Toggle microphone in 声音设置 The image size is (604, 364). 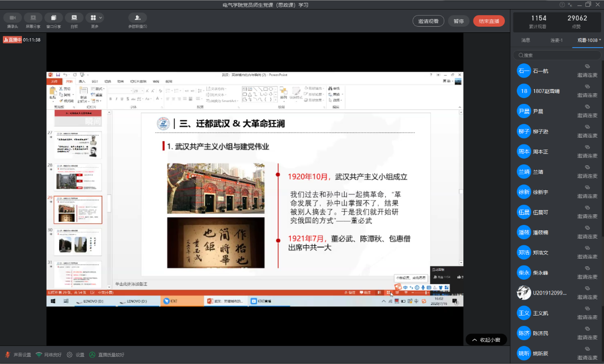[x=7, y=355]
